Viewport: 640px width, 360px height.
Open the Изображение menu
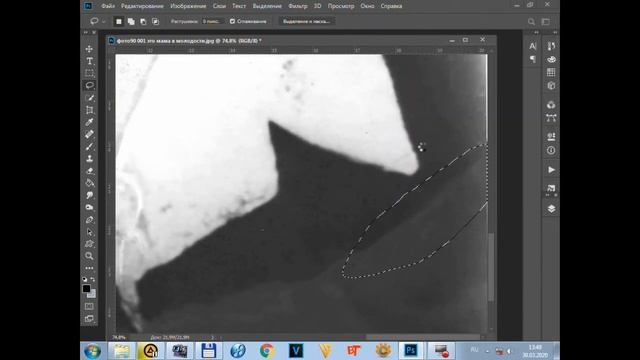click(188, 6)
